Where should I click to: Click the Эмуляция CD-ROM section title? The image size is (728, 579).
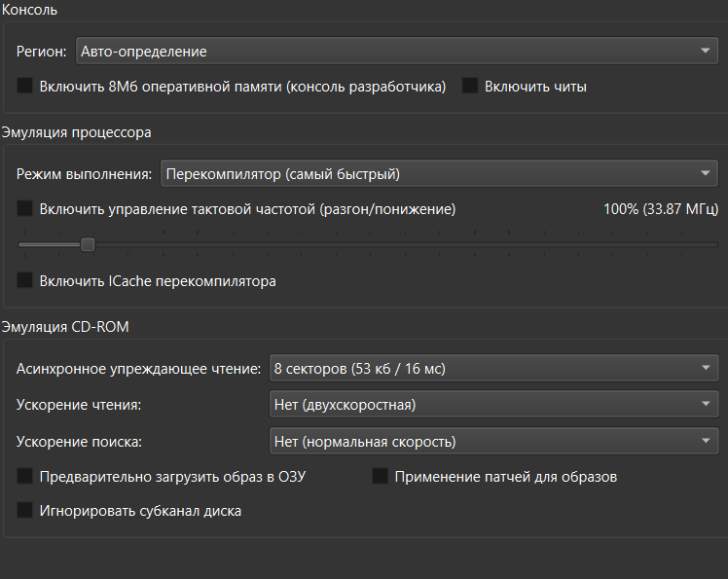click(65, 327)
